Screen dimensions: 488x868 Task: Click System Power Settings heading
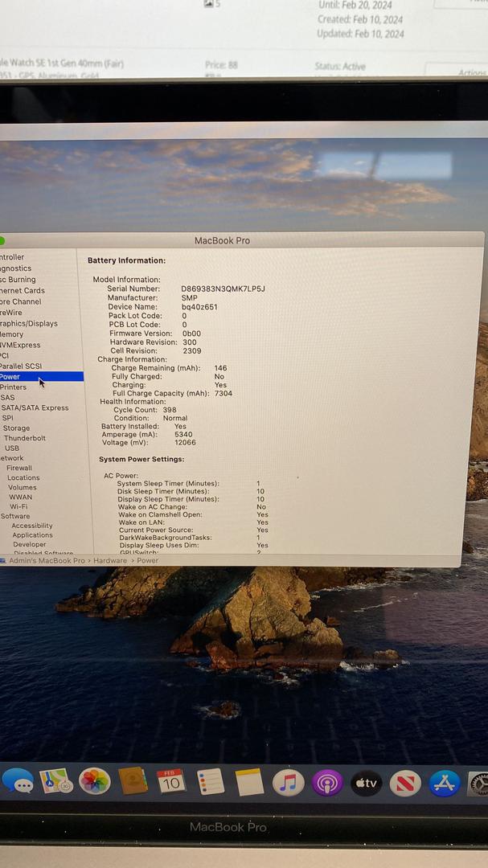[x=141, y=460]
